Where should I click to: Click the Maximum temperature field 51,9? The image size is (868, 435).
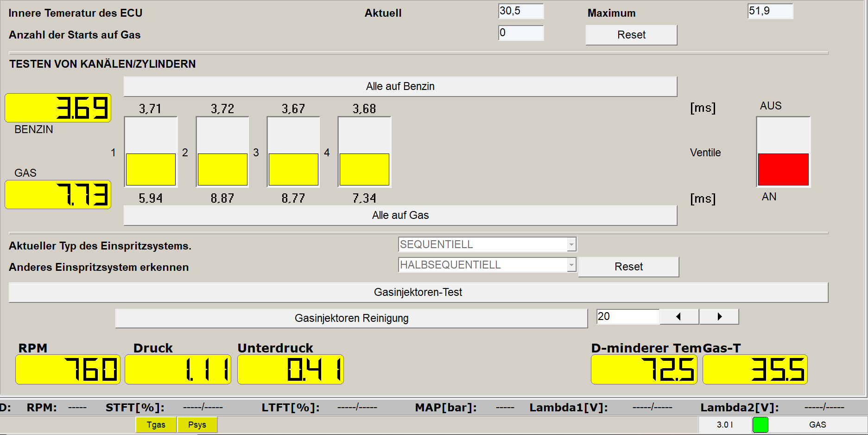point(770,11)
